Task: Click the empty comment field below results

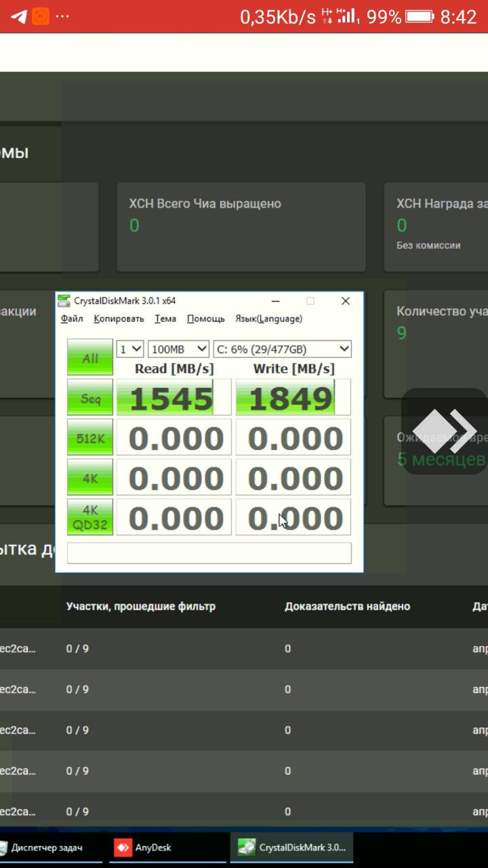Action: tap(209, 553)
